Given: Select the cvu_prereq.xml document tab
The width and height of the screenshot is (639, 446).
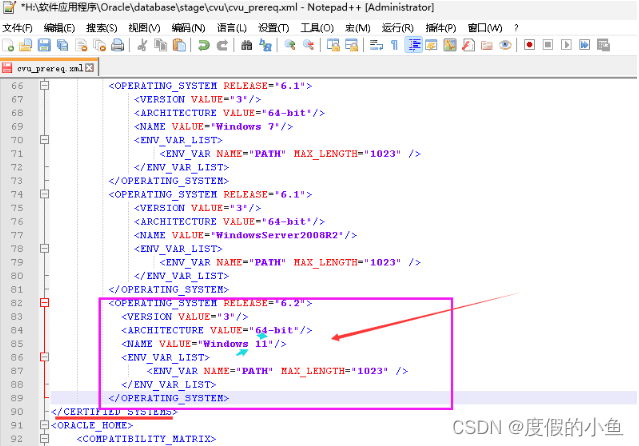Looking at the screenshot, I should 48,68.
